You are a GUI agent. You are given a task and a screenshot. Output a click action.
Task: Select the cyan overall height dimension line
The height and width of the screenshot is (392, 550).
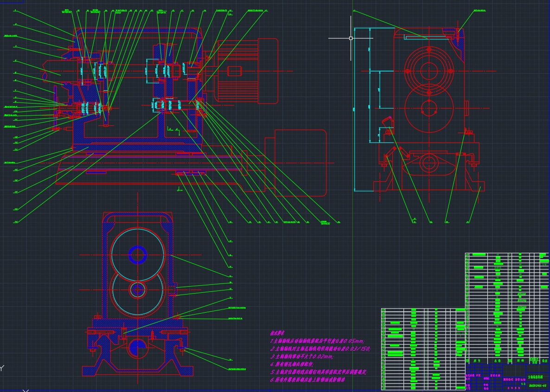tap(354, 109)
